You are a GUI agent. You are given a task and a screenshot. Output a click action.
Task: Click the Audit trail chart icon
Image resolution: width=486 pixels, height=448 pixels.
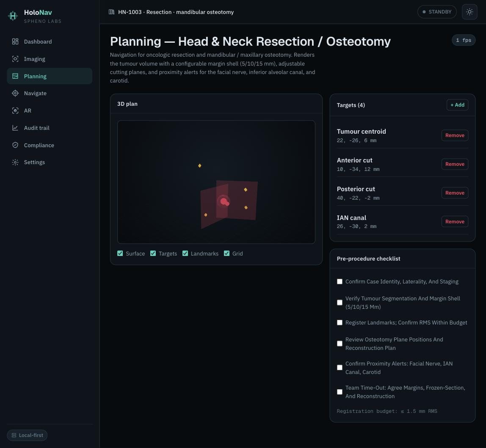(x=15, y=128)
